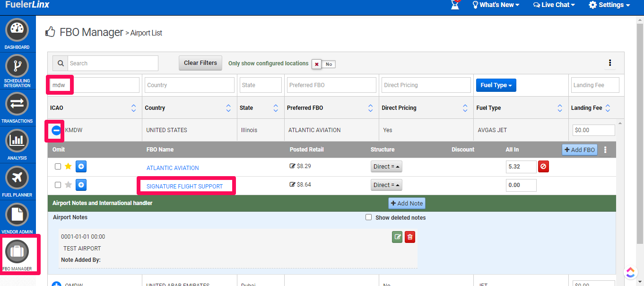Viewport: 644px width, 286px height.
Task: Click the thumbs-up FBO Manager heading icon
Action: (x=50, y=32)
